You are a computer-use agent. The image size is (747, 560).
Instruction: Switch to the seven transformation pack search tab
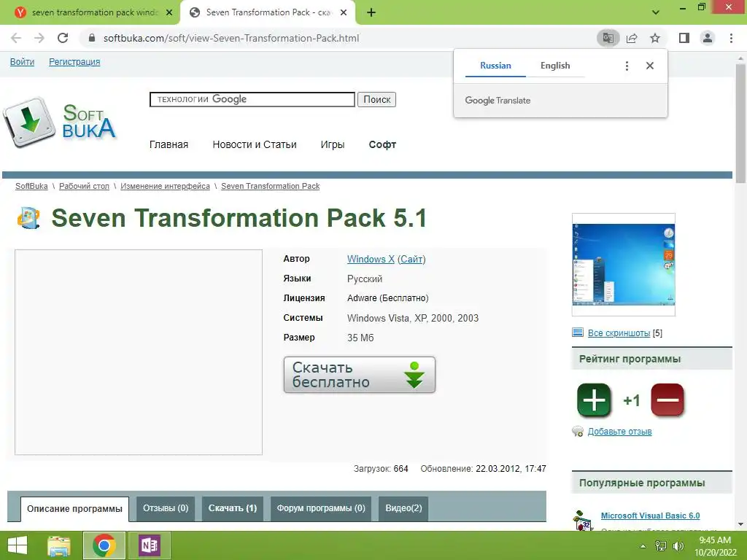tap(90, 13)
